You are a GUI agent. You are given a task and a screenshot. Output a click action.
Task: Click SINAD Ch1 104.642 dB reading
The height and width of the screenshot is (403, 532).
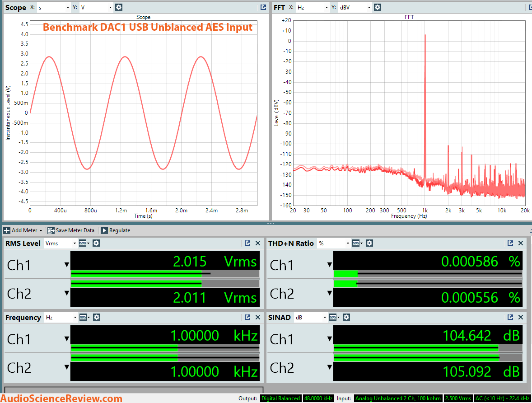coord(481,335)
